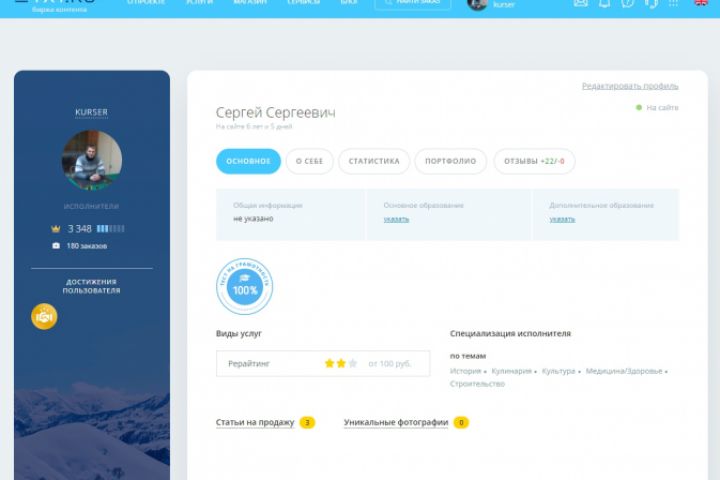Click the не указано general information text
Viewport: 720px width, 480px height.
pyautogui.click(x=253, y=219)
